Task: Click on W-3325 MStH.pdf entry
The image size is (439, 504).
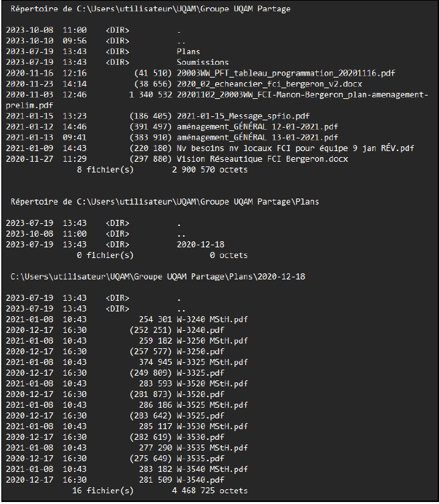Action: (x=212, y=362)
